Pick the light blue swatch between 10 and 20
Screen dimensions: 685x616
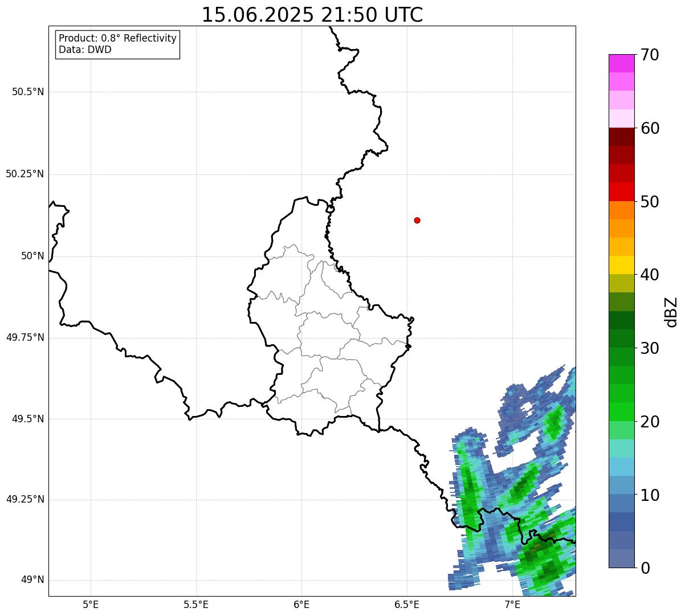(x=621, y=467)
